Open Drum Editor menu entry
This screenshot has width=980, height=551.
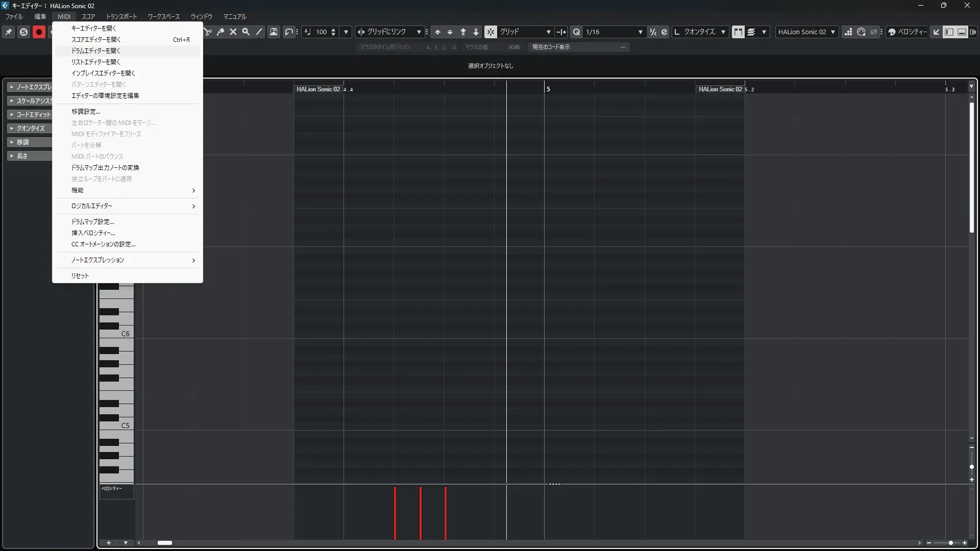(x=96, y=51)
